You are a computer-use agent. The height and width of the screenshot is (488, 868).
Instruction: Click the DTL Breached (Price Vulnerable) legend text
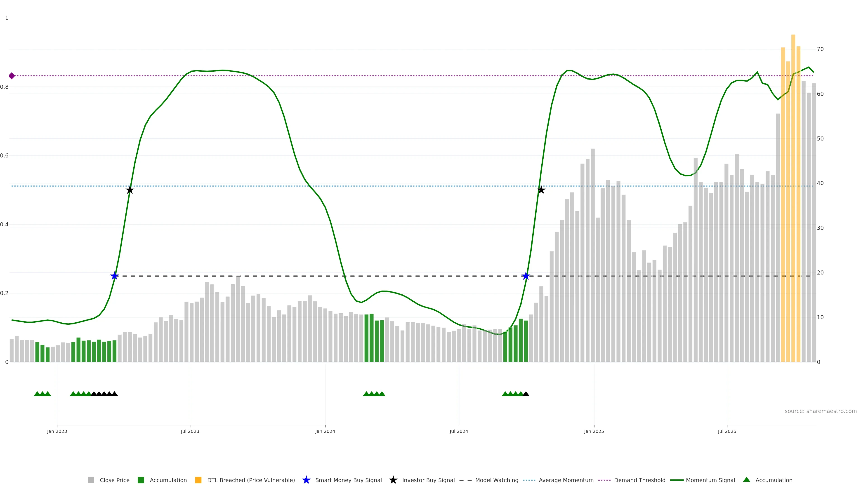click(251, 480)
